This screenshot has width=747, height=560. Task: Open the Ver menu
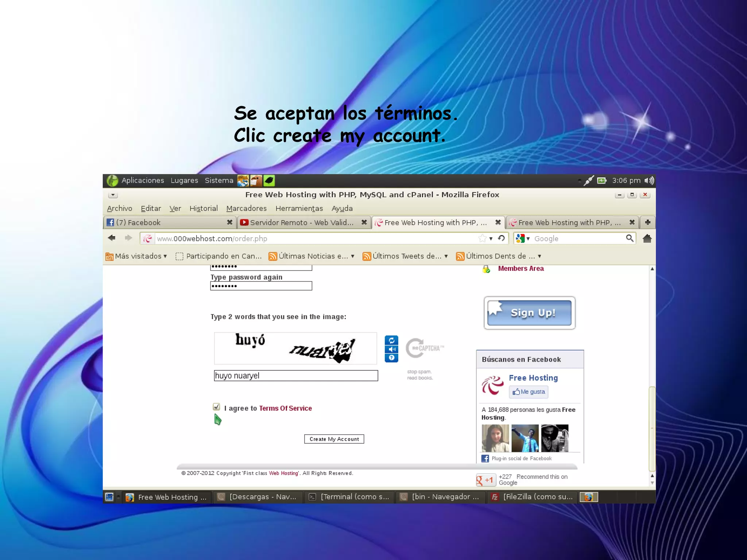pyautogui.click(x=175, y=209)
